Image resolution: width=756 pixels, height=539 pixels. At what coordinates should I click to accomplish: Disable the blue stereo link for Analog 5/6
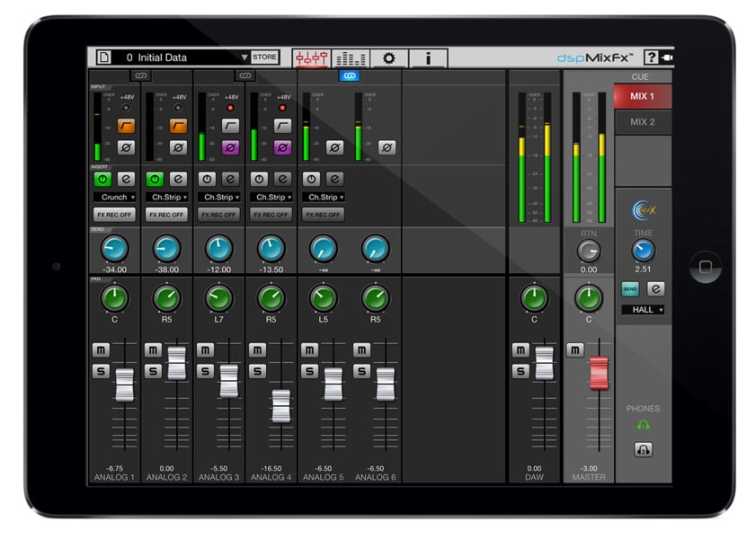tap(350, 75)
